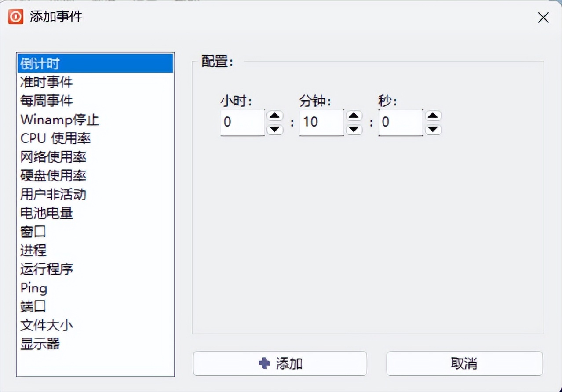This screenshot has height=392, width=562.
Task: Close the 添加事件 dialog window
Action: (x=544, y=18)
